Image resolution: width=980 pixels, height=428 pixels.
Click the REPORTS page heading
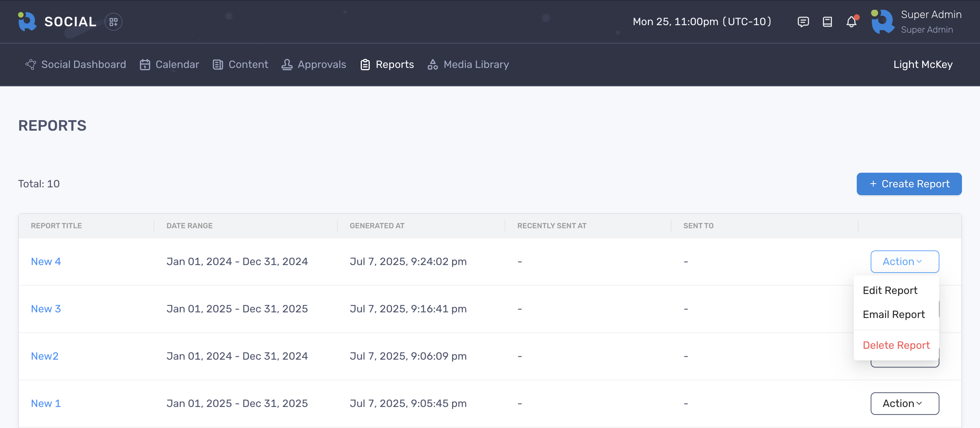click(52, 126)
